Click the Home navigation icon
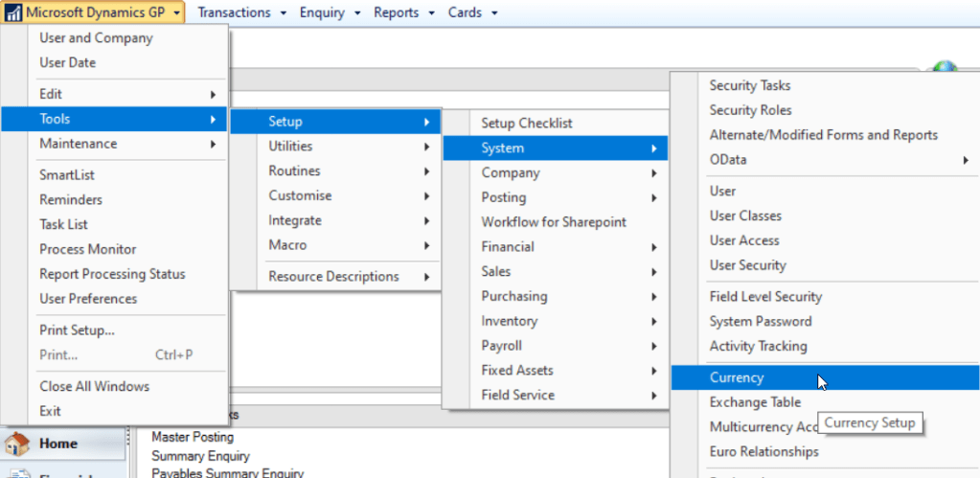 17,444
